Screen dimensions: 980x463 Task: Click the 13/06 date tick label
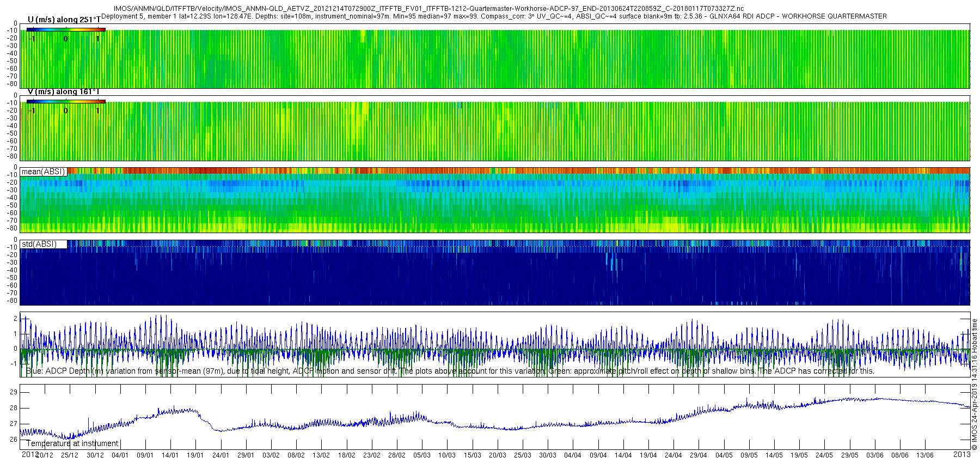(925, 455)
